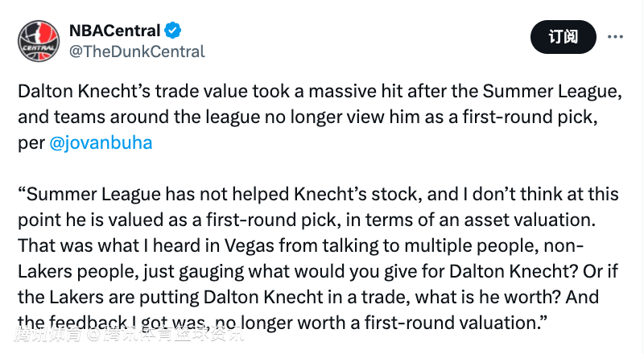Click the blue verified badge
This screenshot has width=644, height=354.
click(172, 31)
